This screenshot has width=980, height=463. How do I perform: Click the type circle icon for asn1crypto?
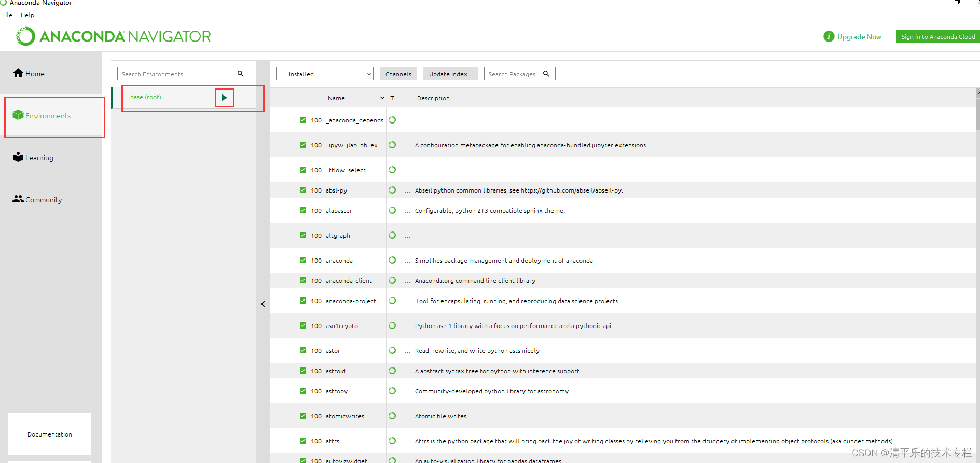(392, 325)
